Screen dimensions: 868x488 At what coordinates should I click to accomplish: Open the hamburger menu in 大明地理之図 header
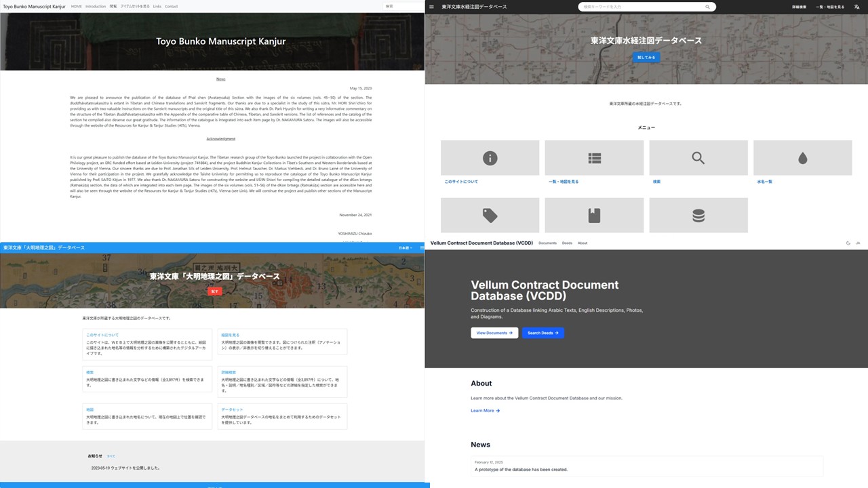pyautogui.click(x=421, y=247)
